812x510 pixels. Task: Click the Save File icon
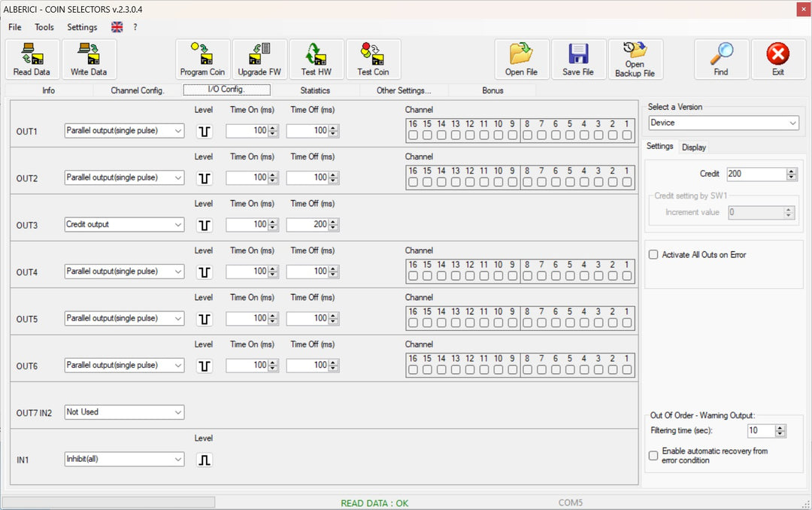pyautogui.click(x=578, y=59)
